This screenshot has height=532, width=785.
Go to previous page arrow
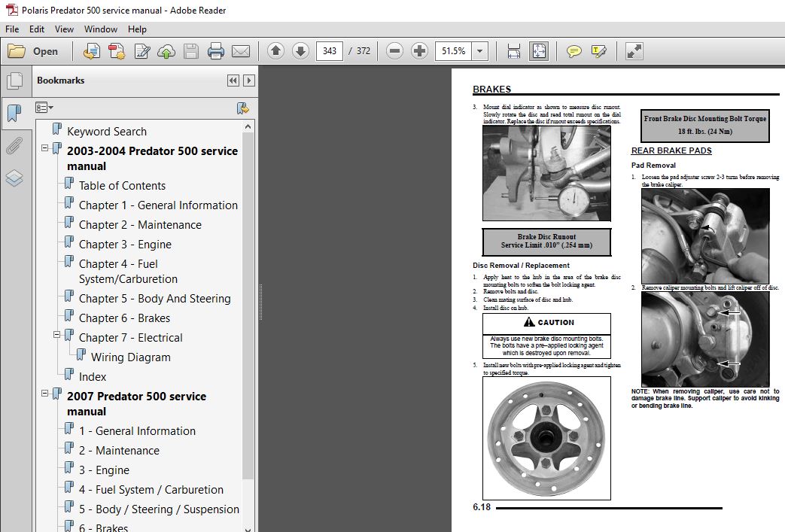click(276, 50)
